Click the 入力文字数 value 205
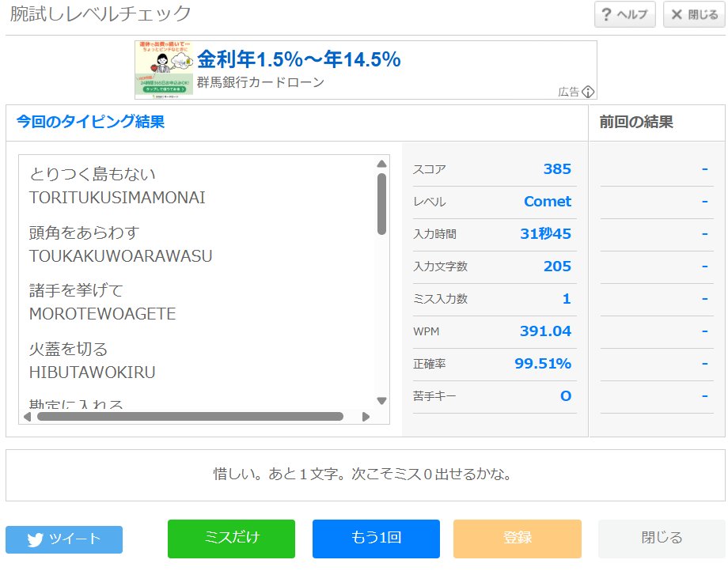728x571 pixels. point(557,267)
